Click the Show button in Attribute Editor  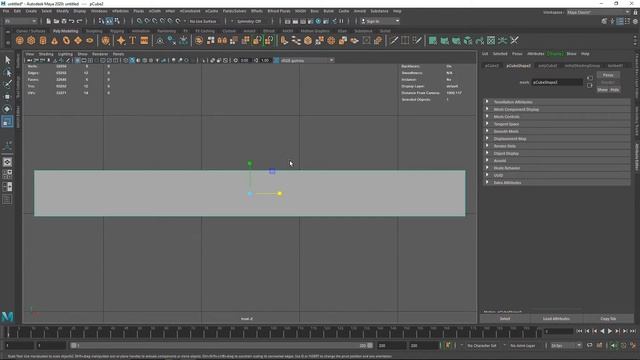602,90
